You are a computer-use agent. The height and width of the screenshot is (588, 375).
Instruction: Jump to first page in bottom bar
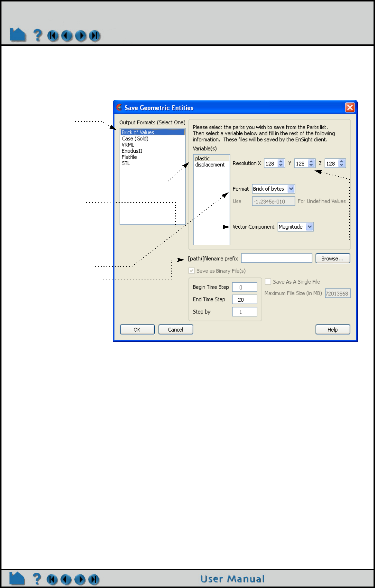(x=52, y=580)
